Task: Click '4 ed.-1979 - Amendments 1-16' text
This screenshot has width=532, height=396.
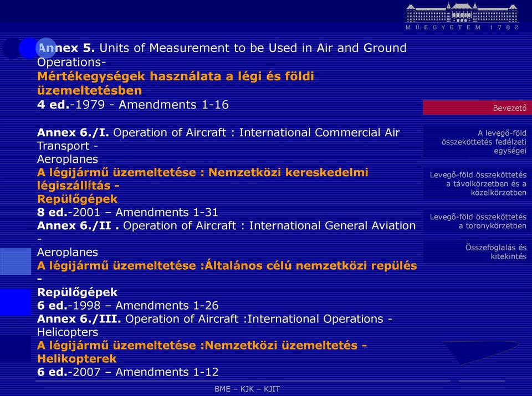Action: (132, 105)
